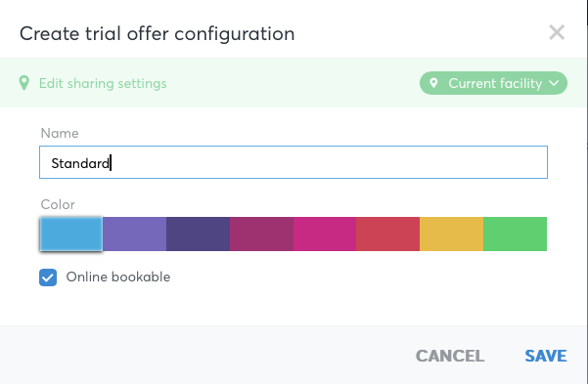Choose the green color swatch
Screen dimensions: 588x384
point(515,234)
